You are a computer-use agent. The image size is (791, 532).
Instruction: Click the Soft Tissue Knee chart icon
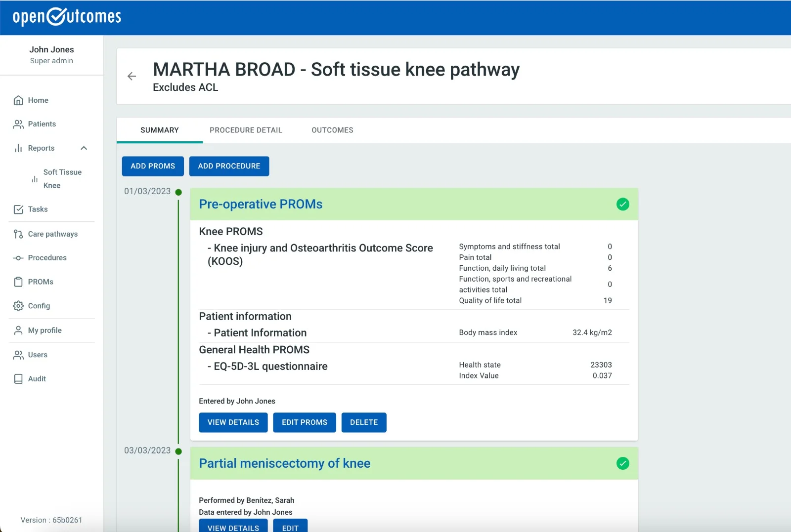pyautogui.click(x=35, y=179)
